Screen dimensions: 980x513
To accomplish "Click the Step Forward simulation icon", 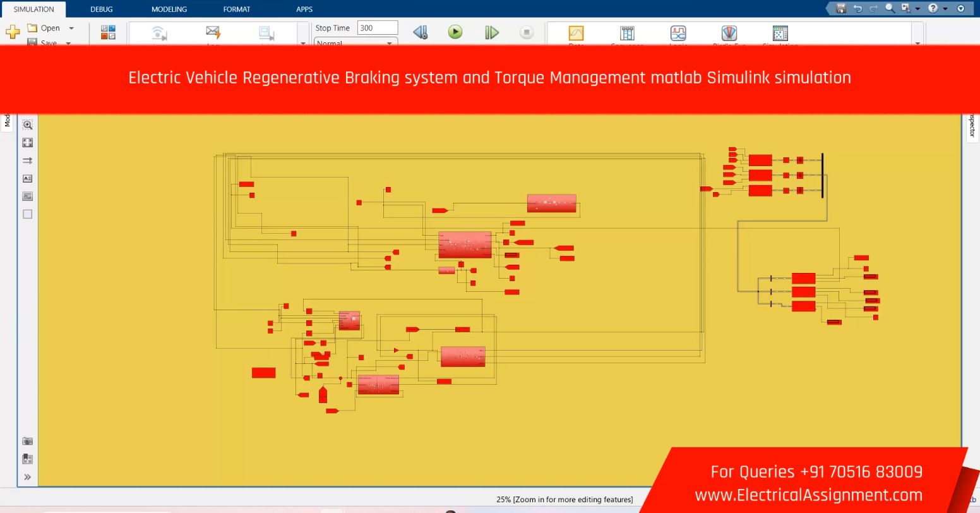I will pos(491,32).
